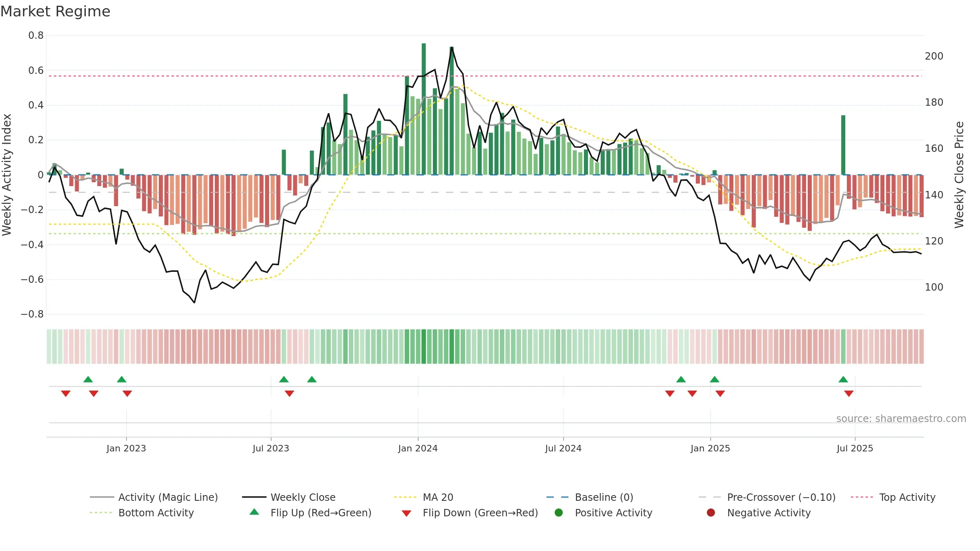
Task: Toggle Weekly Close legend entry
Action: [289, 497]
